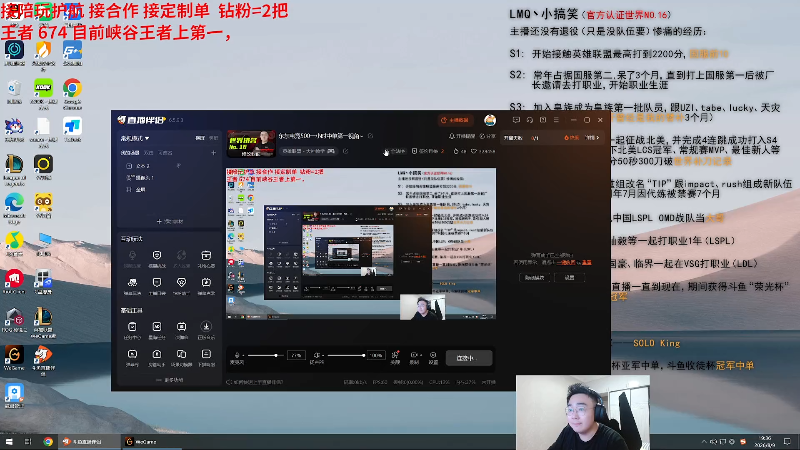The image size is (800, 450).
Task: Open the camera recording dropdown in bottom bar
Action: (x=415, y=357)
